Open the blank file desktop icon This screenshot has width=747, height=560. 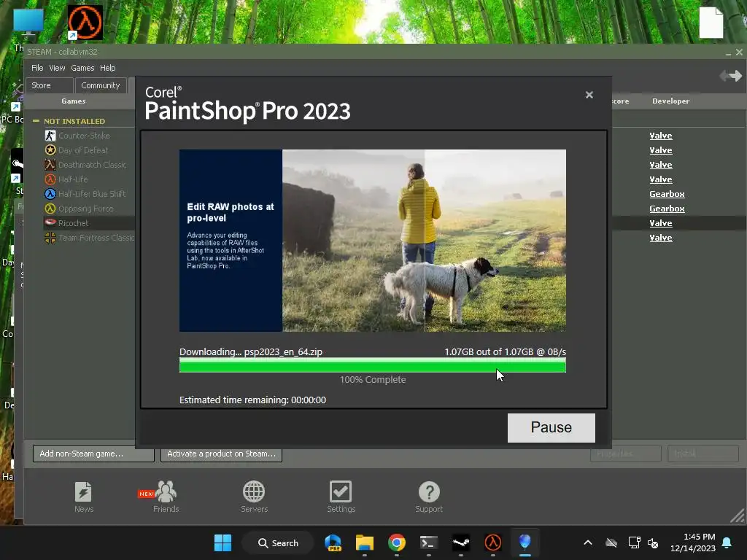(711, 22)
